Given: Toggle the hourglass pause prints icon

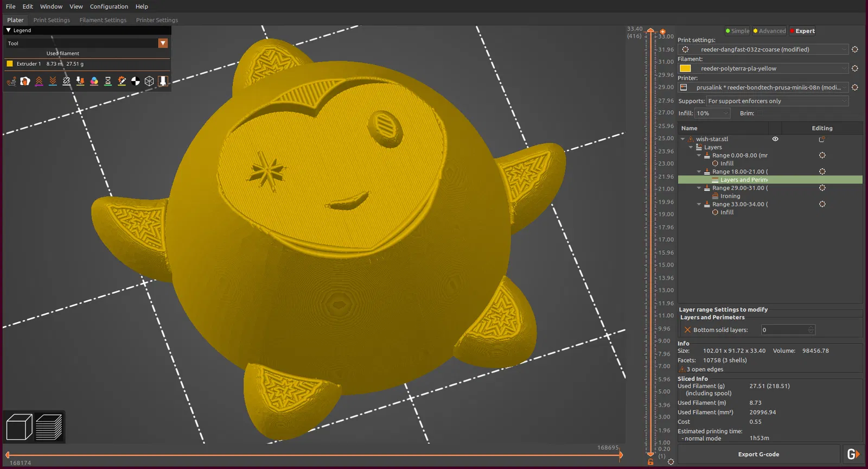Looking at the screenshot, I should coord(108,81).
